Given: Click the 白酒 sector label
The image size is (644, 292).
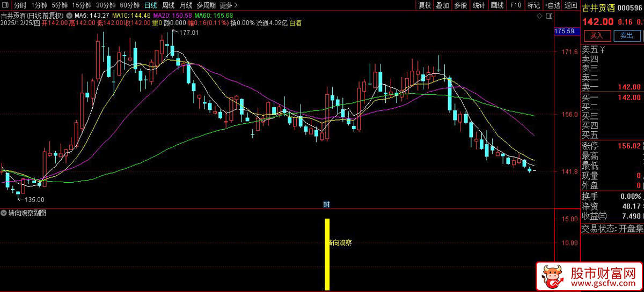Looking at the screenshot, I should 297,23.
